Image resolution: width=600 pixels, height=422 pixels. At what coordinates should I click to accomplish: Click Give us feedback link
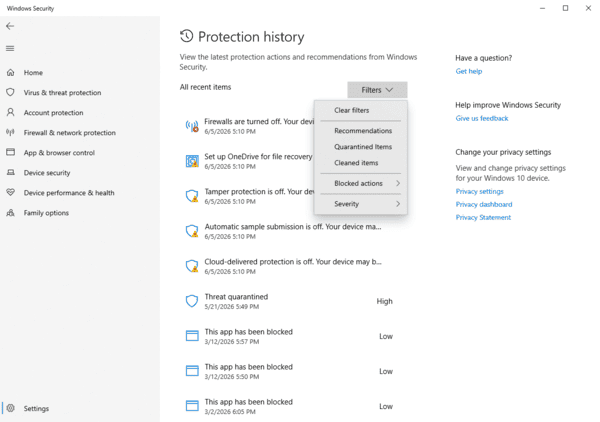coord(482,118)
